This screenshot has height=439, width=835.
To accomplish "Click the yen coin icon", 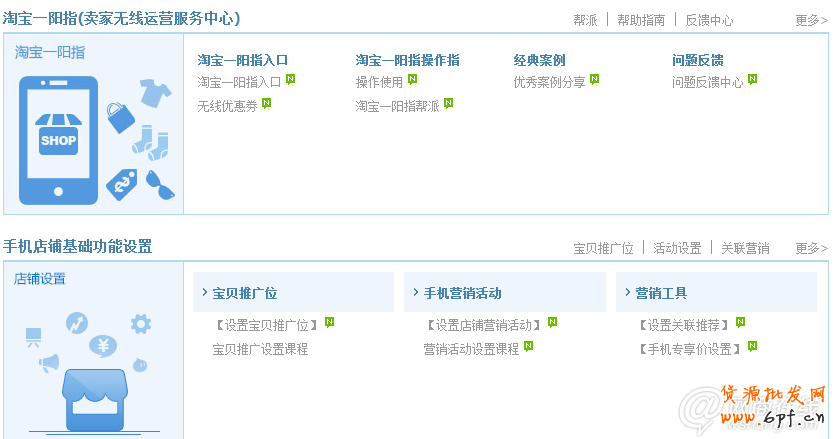I will coord(104,347).
